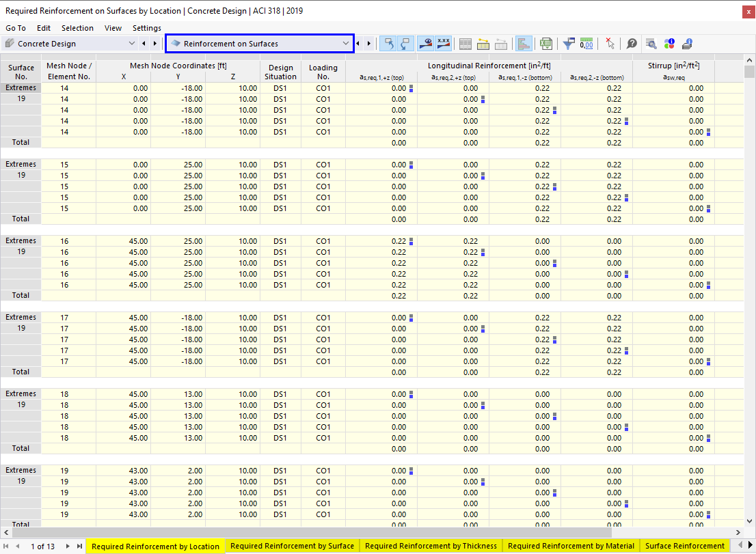
Task: Toggle the show results values x.xx icon
Action: (443, 43)
